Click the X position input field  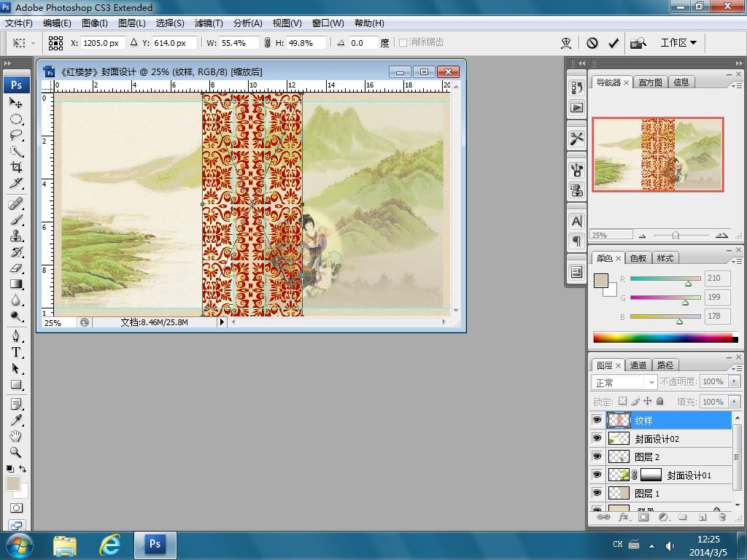click(103, 43)
